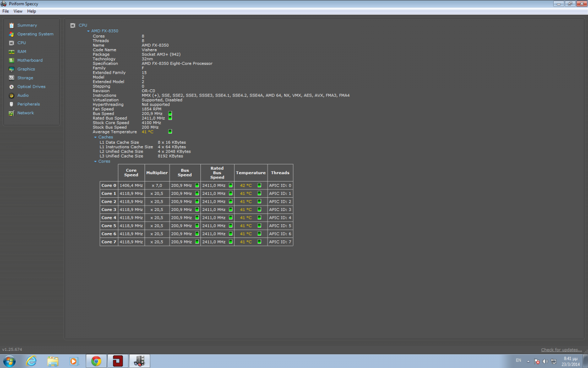Select the Peripherals mouse icon
588x368 pixels.
(12, 104)
